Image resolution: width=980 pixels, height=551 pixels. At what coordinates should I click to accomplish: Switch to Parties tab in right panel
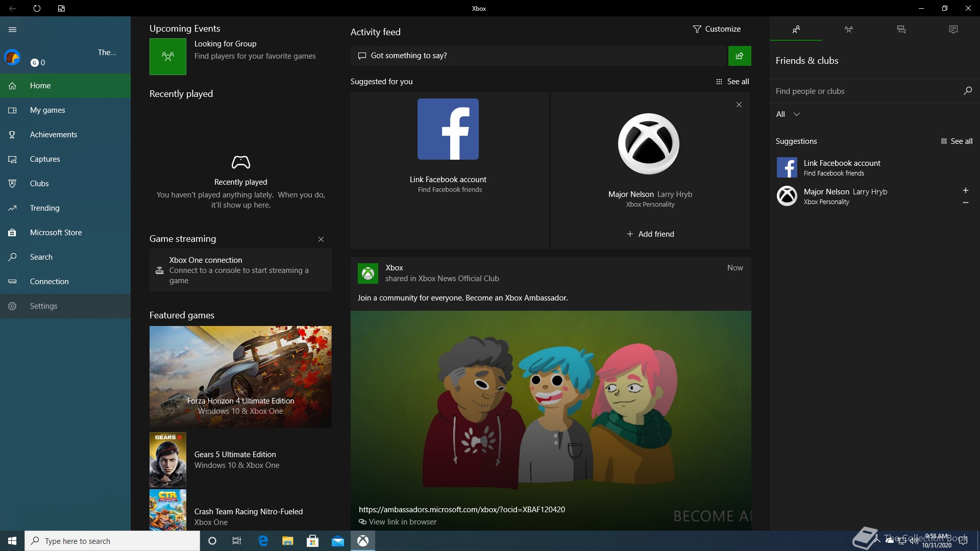[x=848, y=30]
